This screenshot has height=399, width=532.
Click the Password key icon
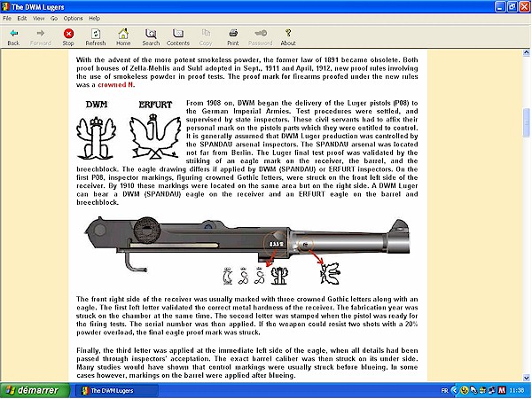coord(260,36)
